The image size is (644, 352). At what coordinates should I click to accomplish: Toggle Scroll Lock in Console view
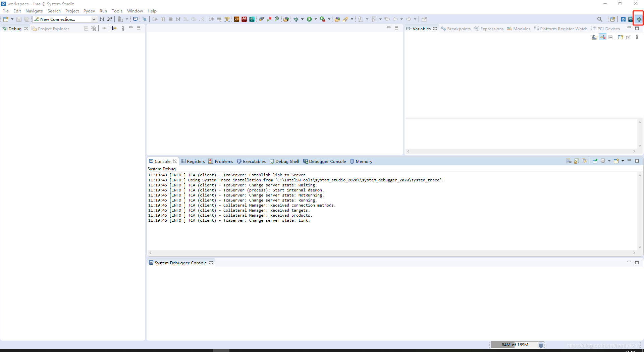tap(577, 161)
